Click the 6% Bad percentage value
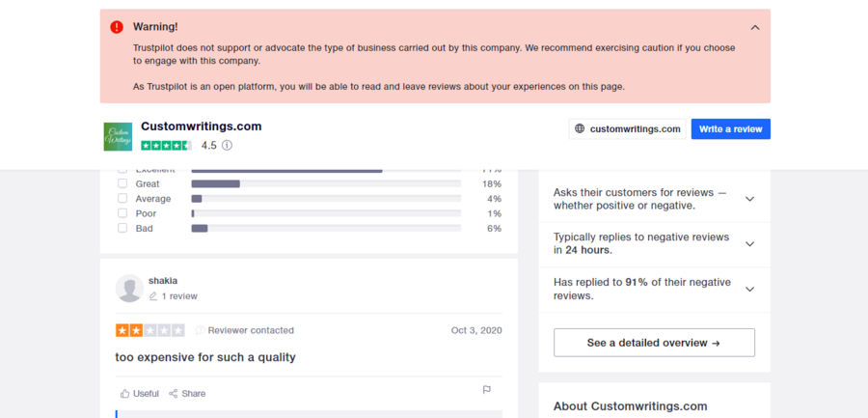The width and height of the screenshot is (868, 418). (495, 229)
